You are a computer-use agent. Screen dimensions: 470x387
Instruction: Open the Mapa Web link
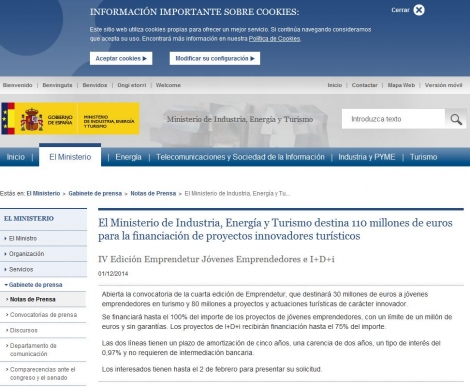click(x=401, y=85)
